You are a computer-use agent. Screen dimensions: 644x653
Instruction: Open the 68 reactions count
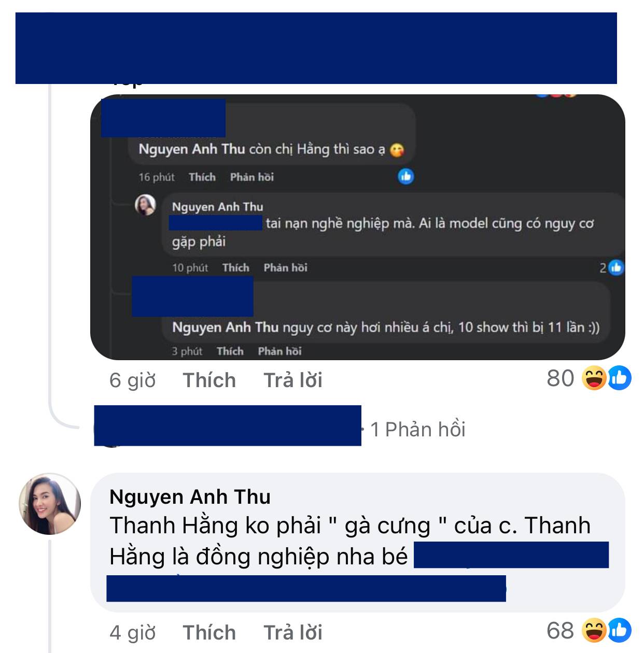[561, 631]
